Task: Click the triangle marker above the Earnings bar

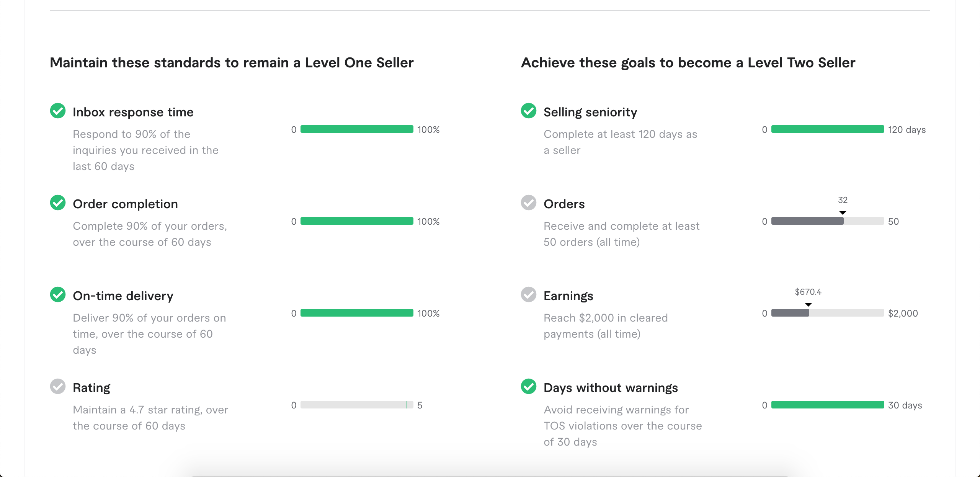Action: pyautogui.click(x=808, y=304)
